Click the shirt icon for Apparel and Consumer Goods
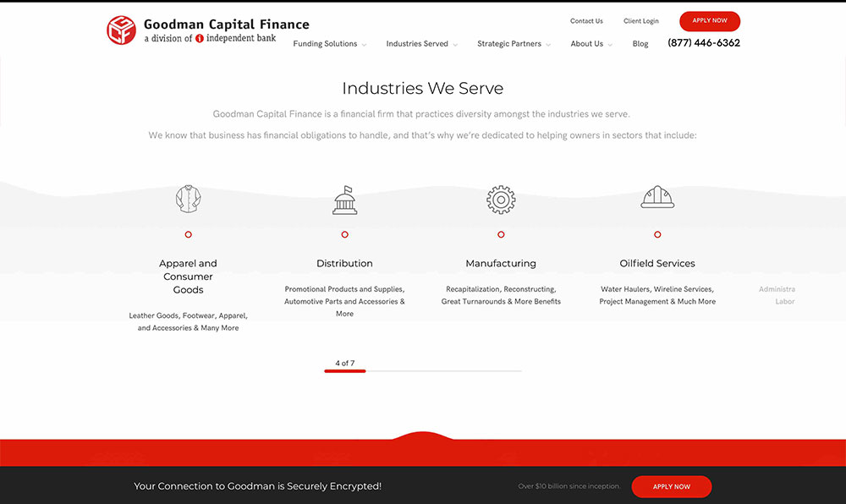Image resolution: width=846 pixels, height=504 pixels. click(x=189, y=199)
